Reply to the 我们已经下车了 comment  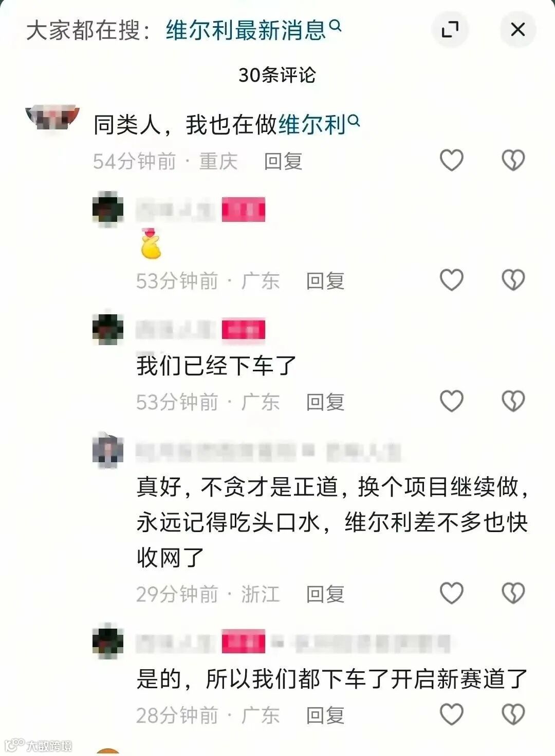[325, 402]
